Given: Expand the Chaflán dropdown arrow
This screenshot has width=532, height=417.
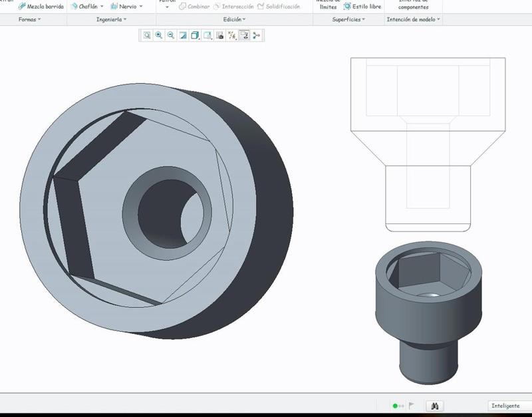Looking at the screenshot, I should (102, 7).
